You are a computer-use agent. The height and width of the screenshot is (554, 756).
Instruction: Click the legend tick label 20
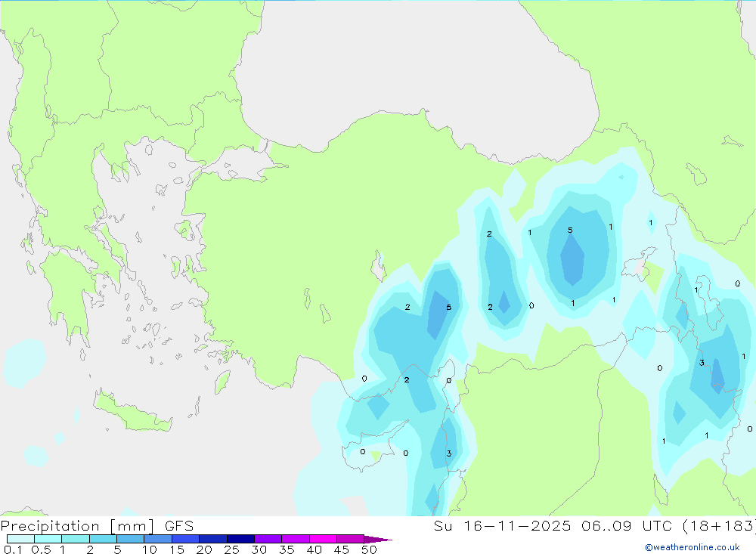click(x=204, y=549)
